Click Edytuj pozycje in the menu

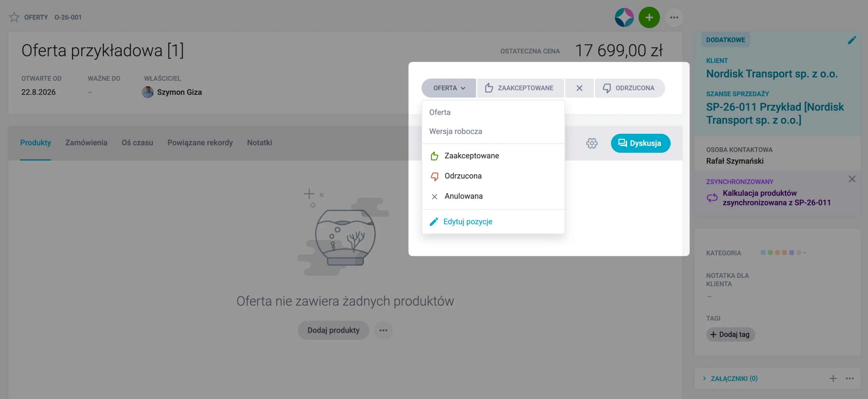tap(493, 222)
